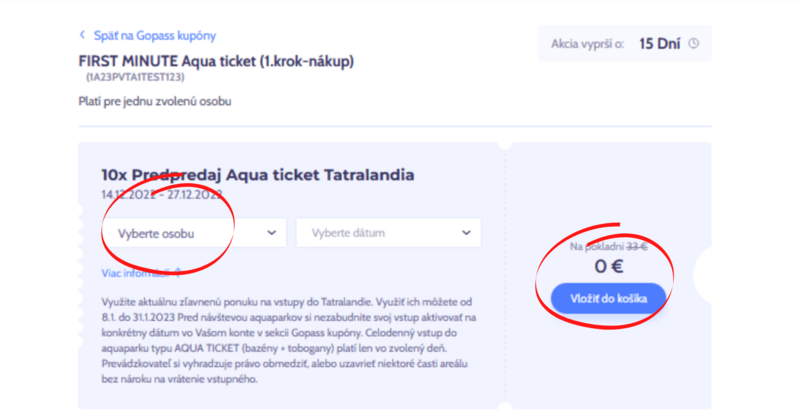The height and width of the screenshot is (410, 800).
Task: Open the Vyberte osobu dropdown
Action: coord(194,233)
